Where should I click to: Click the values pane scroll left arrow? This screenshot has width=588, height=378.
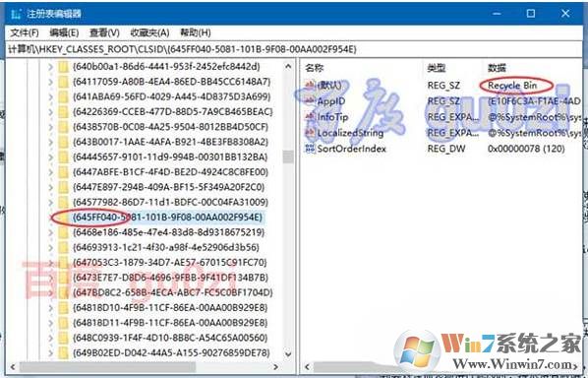point(307,367)
